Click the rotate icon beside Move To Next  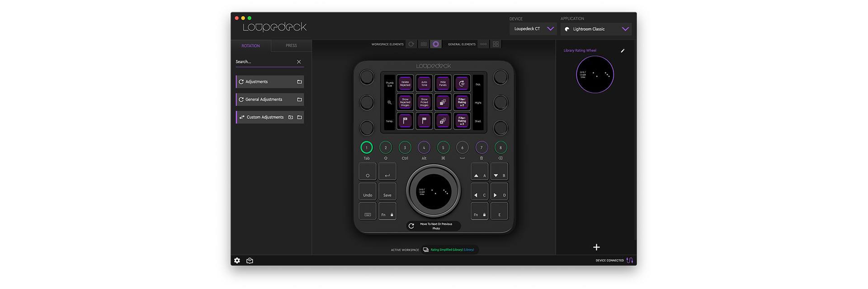click(x=411, y=226)
